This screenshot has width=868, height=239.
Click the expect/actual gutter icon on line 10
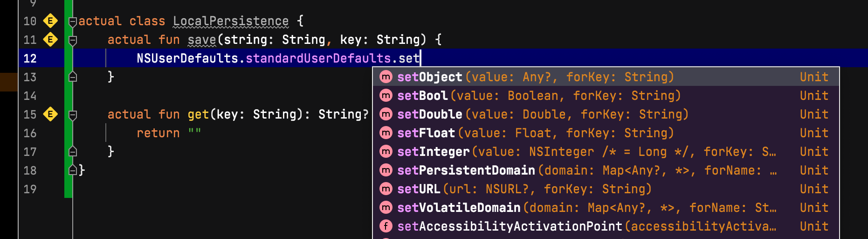tap(50, 21)
